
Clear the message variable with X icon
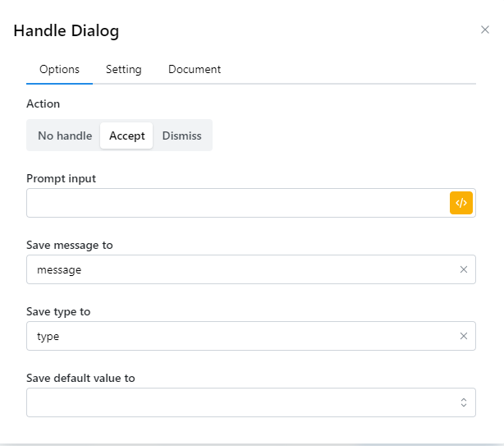(463, 269)
